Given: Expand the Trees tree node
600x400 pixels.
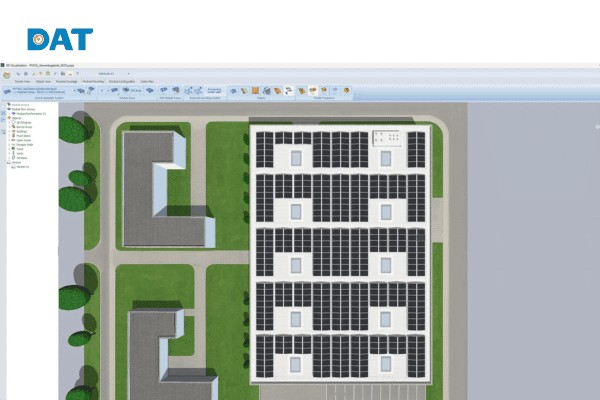Looking at the screenshot, I should (x=10, y=149).
